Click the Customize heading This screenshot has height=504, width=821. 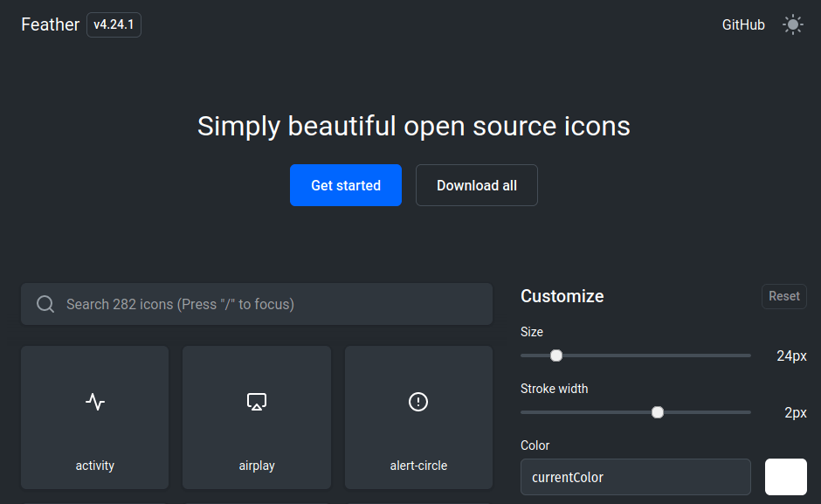562,296
